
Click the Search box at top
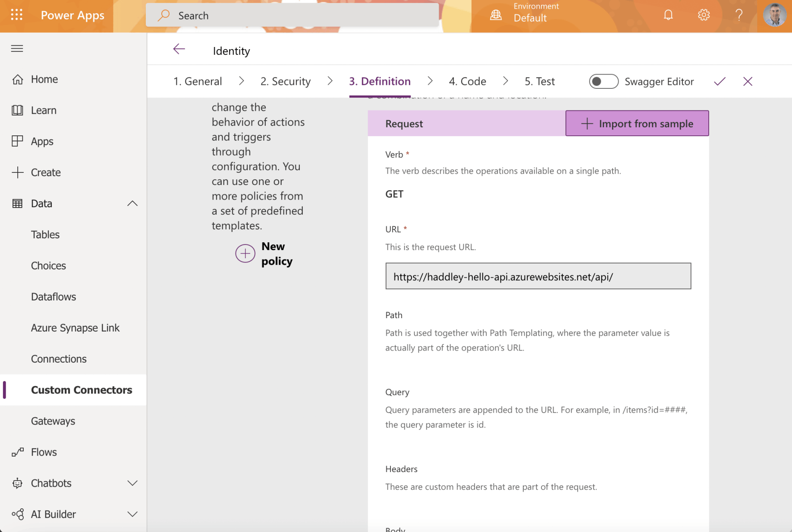pyautogui.click(x=292, y=16)
